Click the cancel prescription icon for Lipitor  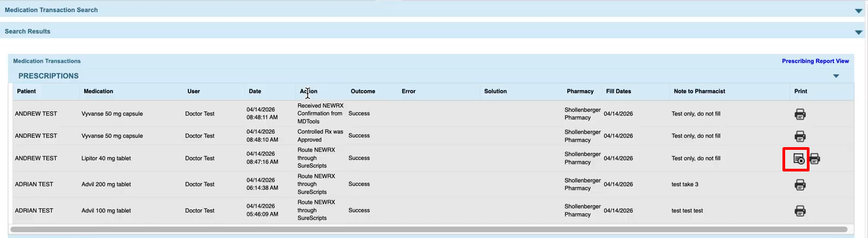(798, 159)
